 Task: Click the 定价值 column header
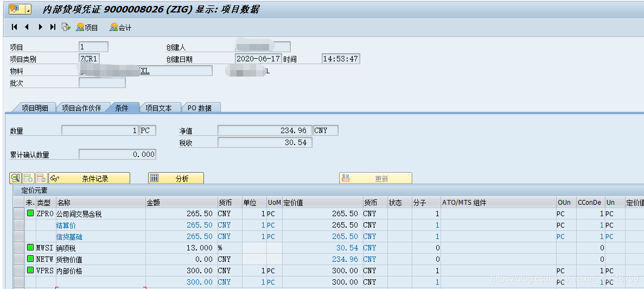coord(322,203)
